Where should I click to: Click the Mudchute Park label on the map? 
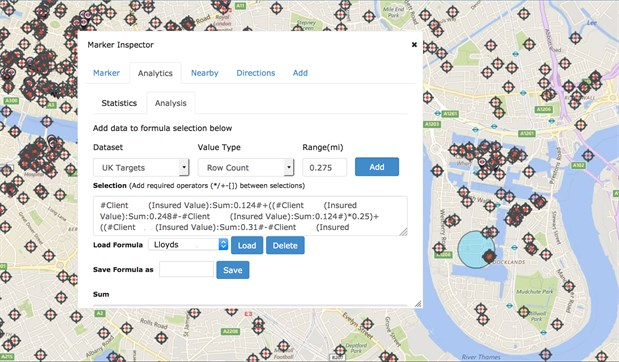point(535,292)
